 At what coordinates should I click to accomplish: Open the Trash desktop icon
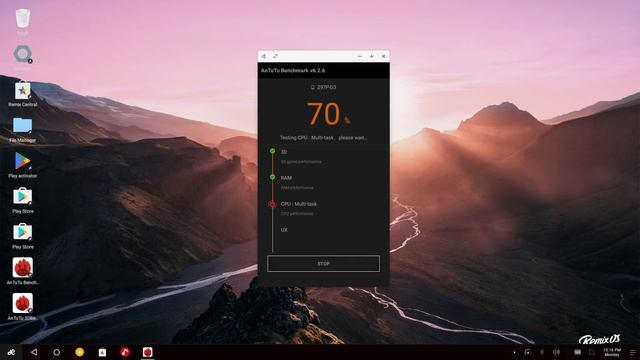click(x=22, y=19)
